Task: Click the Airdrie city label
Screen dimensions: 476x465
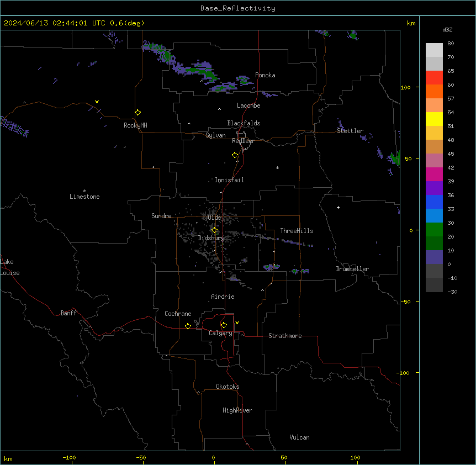Action: pyautogui.click(x=223, y=297)
